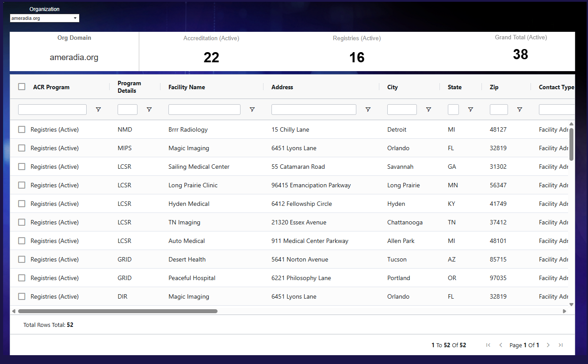Click the 'Page 1 Of 1' indicator
Image resolution: width=588 pixels, height=364 pixels.
click(524, 345)
